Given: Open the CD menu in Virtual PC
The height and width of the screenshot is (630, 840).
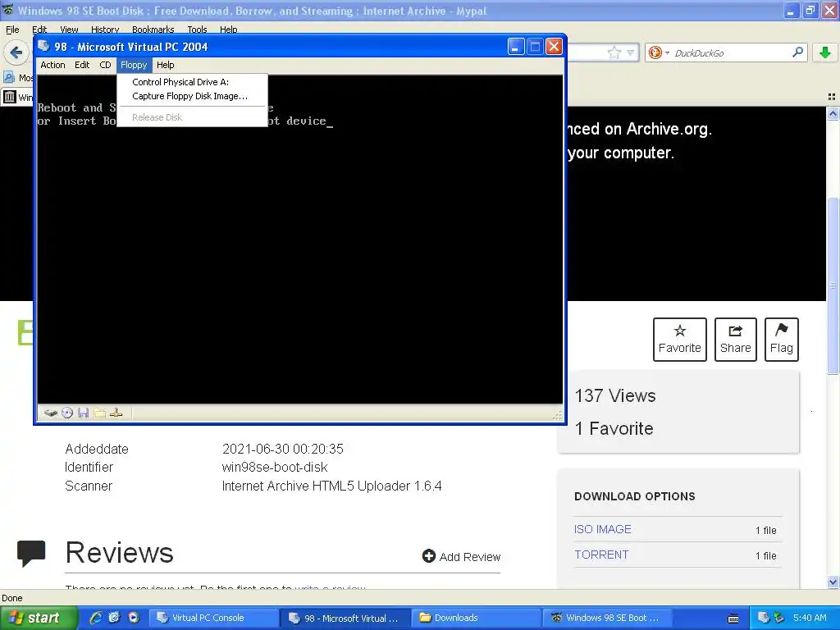Looking at the screenshot, I should 105,65.
